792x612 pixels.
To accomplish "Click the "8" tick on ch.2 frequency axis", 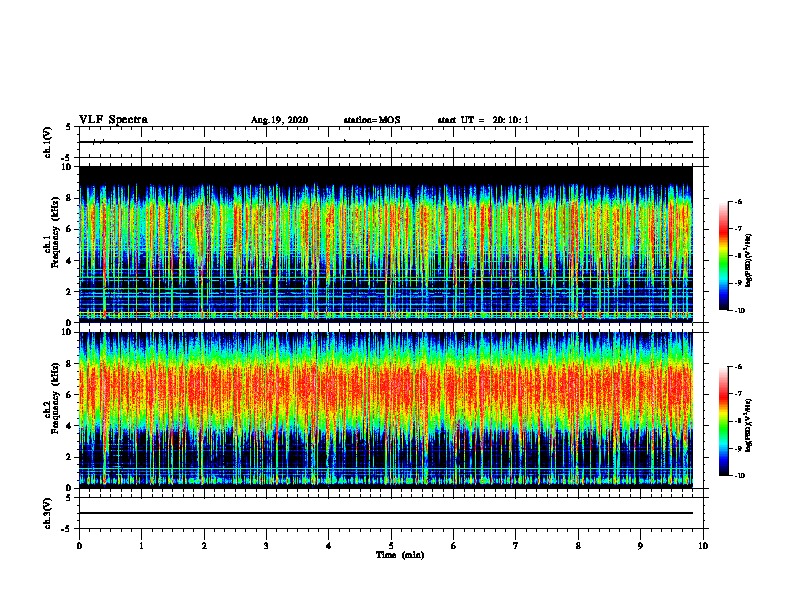I will pyautogui.click(x=70, y=364).
